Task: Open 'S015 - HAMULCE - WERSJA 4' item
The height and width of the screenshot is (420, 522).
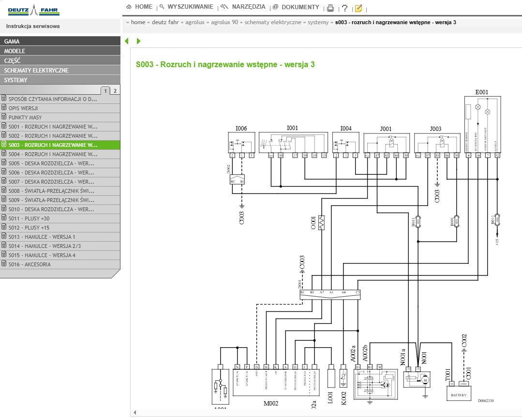Action: pos(60,255)
